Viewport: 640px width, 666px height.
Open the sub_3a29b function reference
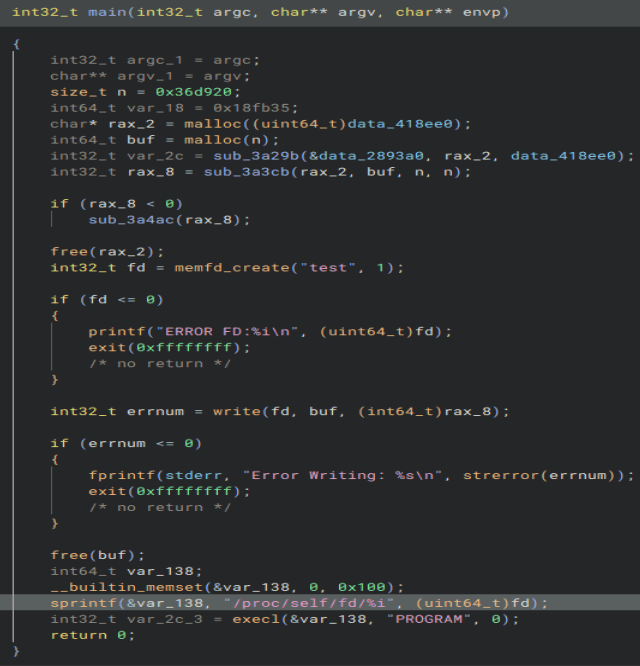(237, 156)
